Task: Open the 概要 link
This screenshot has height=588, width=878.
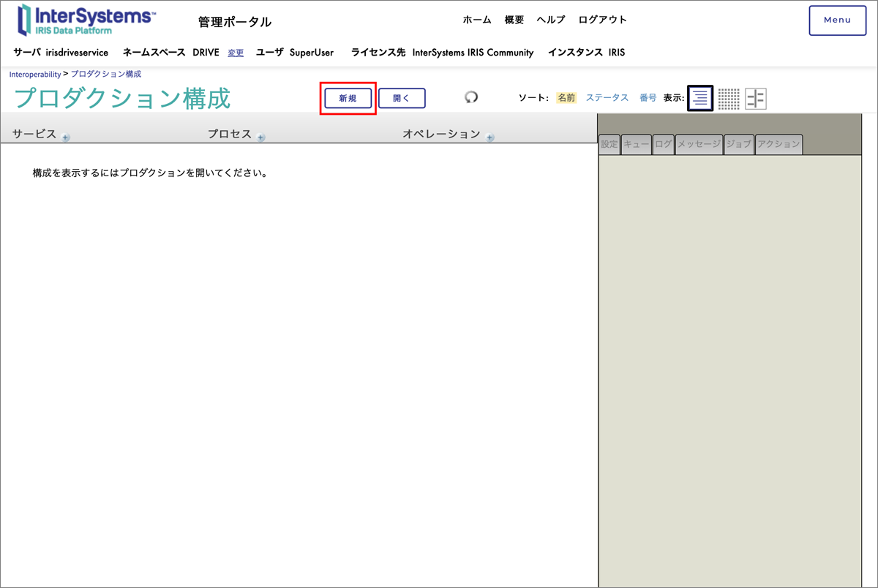Action: click(x=514, y=20)
